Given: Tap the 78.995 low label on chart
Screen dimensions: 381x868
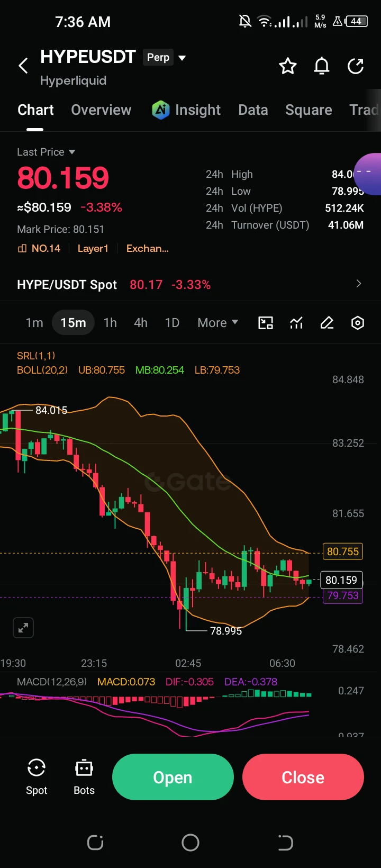Looking at the screenshot, I should pyautogui.click(x=226, y=631).
